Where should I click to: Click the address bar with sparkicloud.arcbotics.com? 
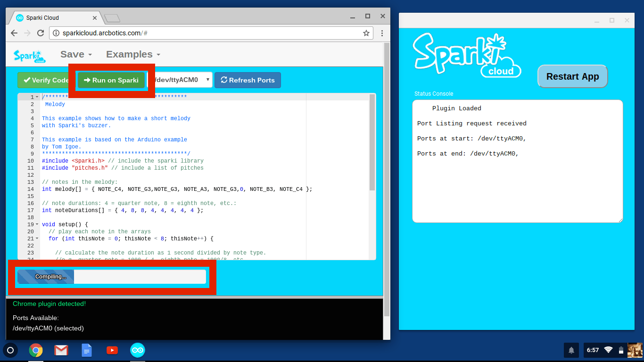pyautogui.click(x=210, y=33)
